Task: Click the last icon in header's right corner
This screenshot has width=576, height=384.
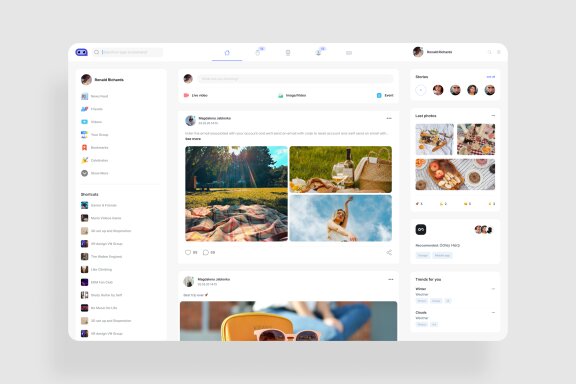Action: [x=499, y=52]
